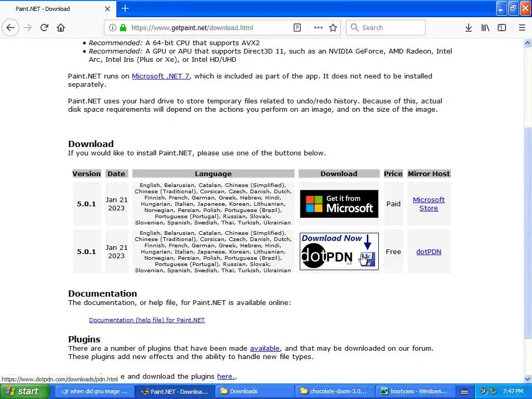The height and width of the screenshot is (399, 532).
Task: Click the green secure padlock icon
Action: tap(123, 28)
